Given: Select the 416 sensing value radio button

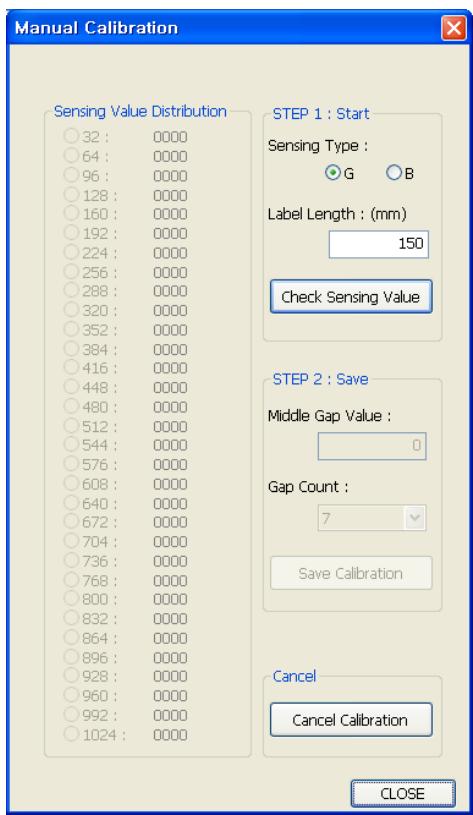Looking at the screenshot, I should click(71, 367).
